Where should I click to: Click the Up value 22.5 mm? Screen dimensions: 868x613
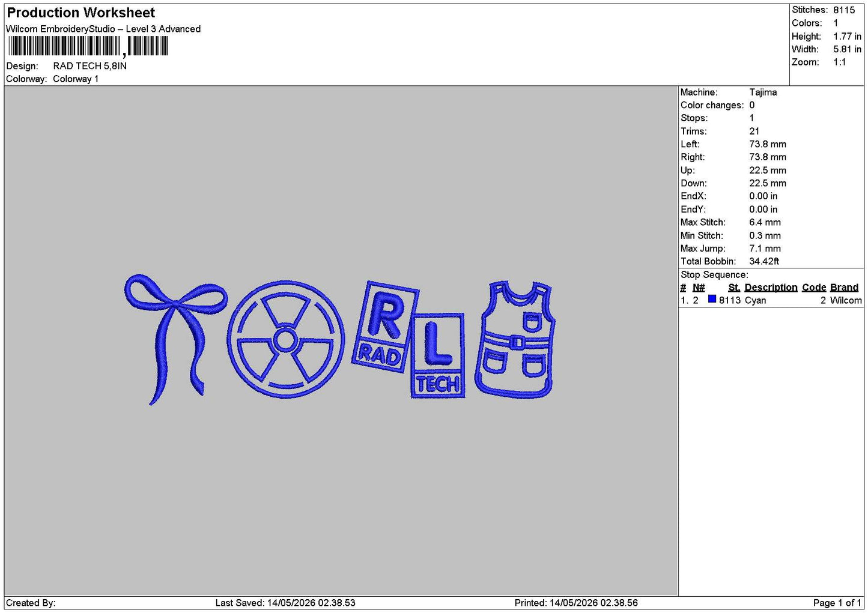768,170
